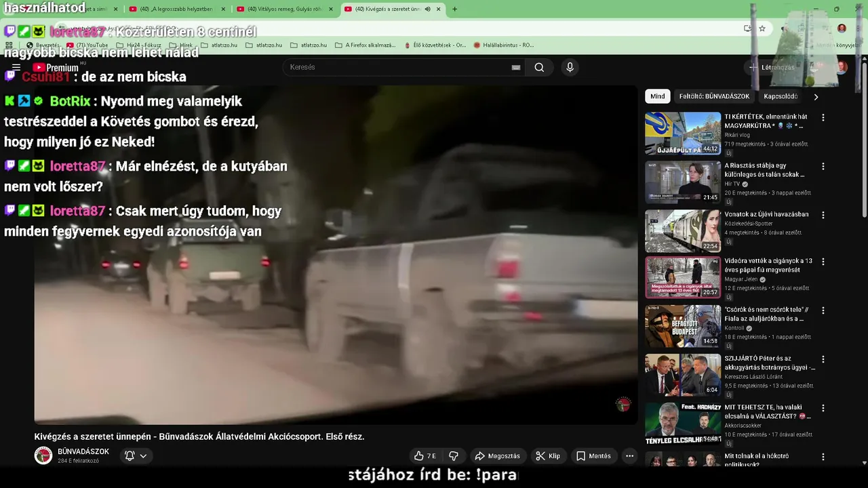Open BŰNVADÁSZOK channel name link
Screen dimensions: 868x488
(83, 451)
